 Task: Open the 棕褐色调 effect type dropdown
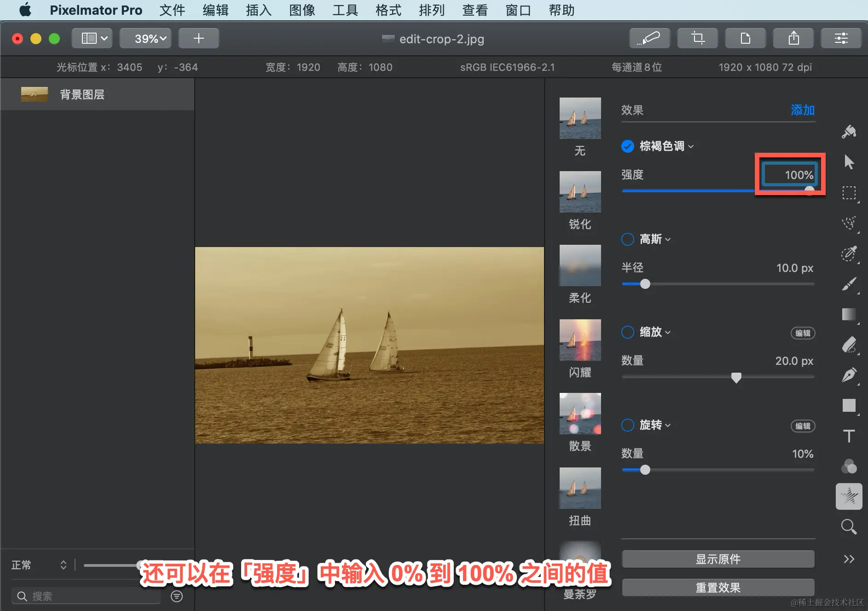(x=666, y=146)
